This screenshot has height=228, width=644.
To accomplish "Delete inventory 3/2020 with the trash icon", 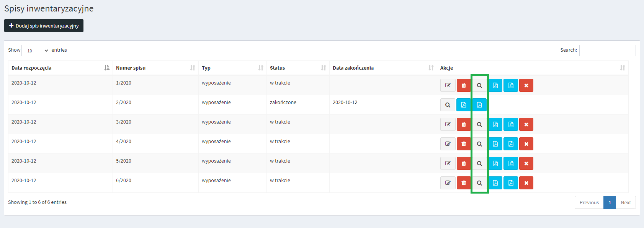I will pyautogui.click(x=463, y=124).
